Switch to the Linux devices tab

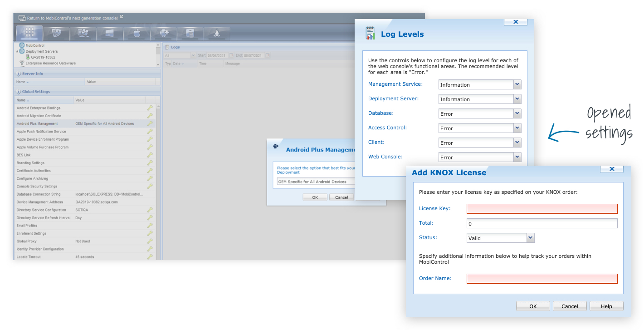[x=217, y=33]
